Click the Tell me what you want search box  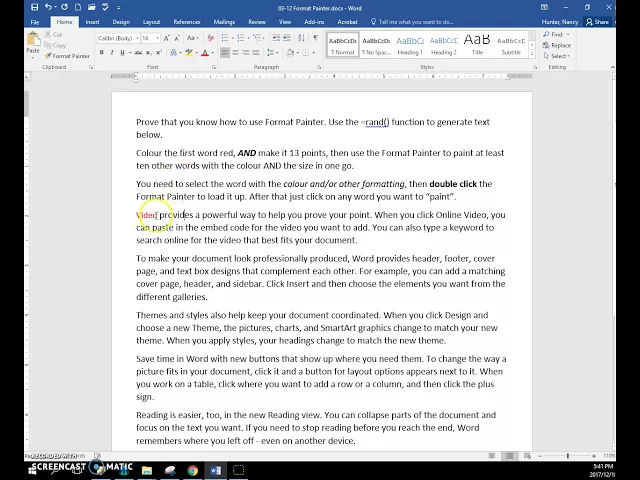pos(412,22)
